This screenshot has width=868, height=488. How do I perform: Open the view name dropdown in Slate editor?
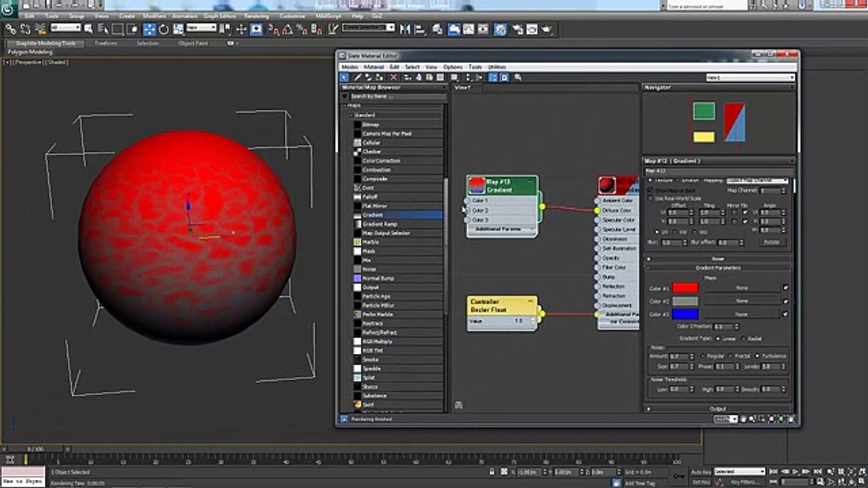(x=749, y=78)
